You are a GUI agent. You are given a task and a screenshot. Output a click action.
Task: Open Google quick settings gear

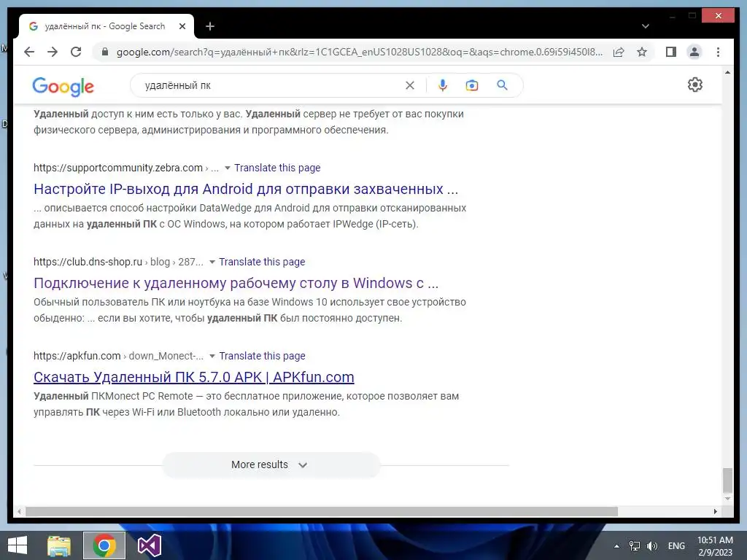(695, 85)
